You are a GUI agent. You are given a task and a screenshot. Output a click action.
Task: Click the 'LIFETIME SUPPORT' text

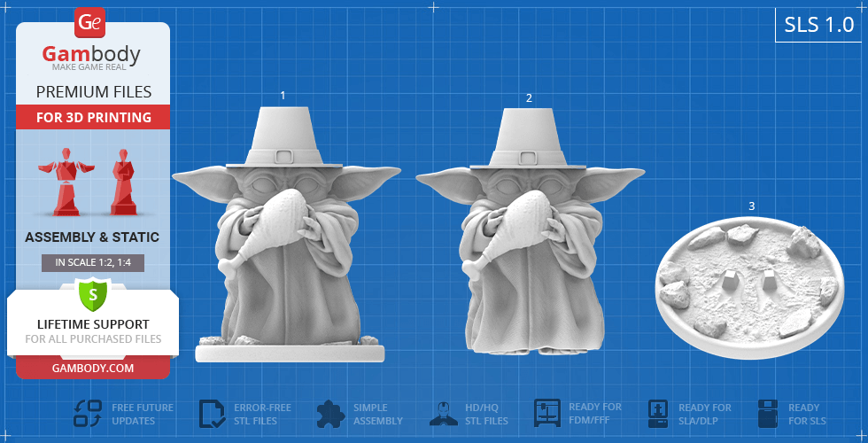tap(93, 324)
